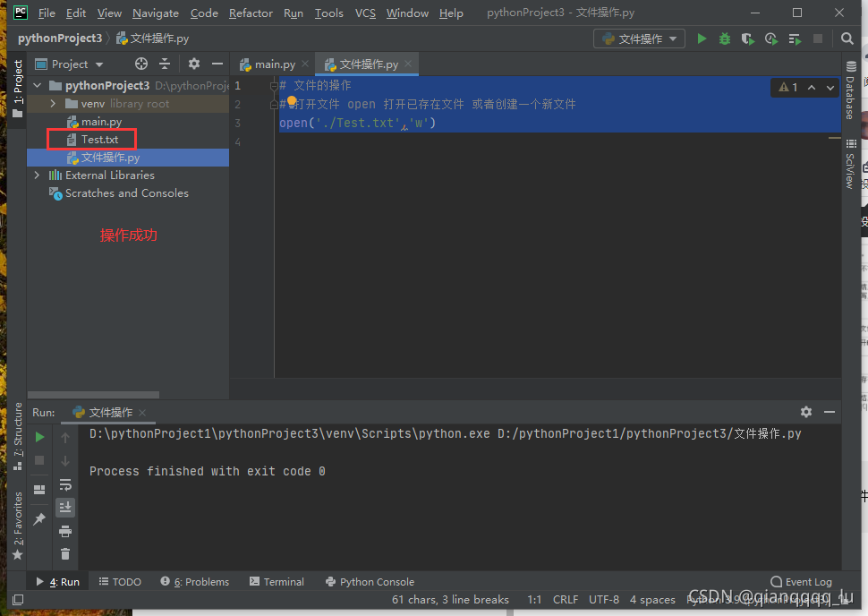Open the Project view dropdown
The width and height of the screenshot is (868, 616).
click(69, 64)
